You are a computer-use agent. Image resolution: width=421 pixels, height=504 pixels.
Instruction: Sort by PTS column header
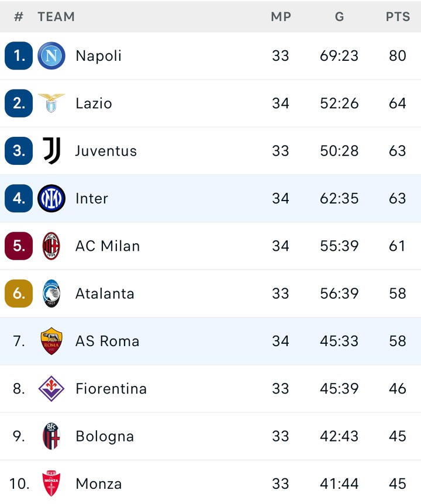[398, 16]
